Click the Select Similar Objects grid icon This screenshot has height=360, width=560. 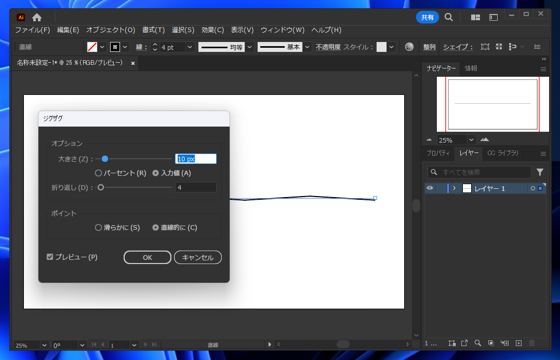click(499, 47)
